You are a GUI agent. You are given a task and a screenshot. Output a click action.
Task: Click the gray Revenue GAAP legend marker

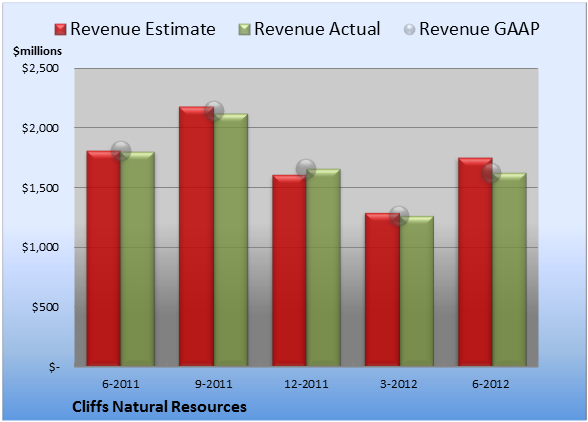point(409,30)
